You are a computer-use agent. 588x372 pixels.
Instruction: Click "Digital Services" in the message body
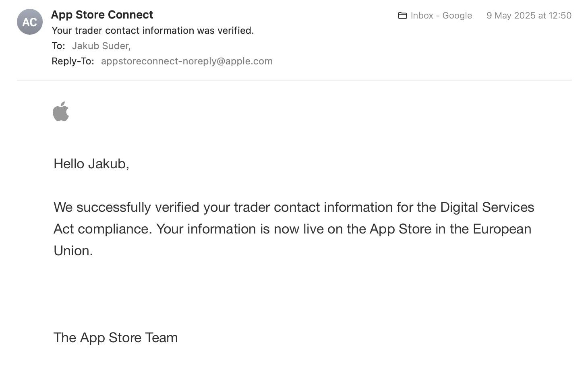[487, 207]
